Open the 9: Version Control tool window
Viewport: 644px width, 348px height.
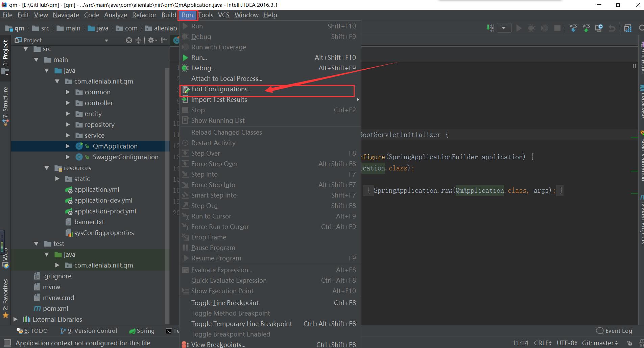click(x=89, y=331)
